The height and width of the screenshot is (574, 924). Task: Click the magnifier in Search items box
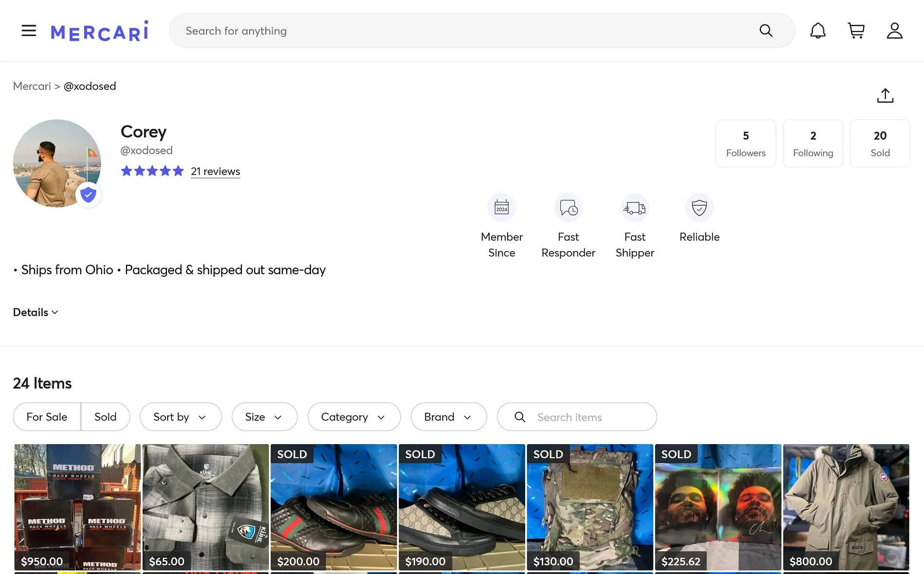tap(520, 417)
